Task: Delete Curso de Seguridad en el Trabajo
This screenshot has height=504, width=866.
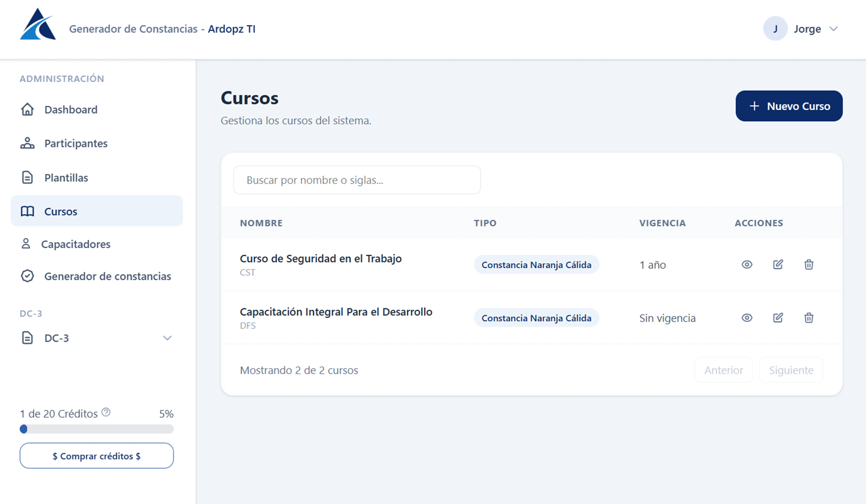Action: (x=809, y=265)
